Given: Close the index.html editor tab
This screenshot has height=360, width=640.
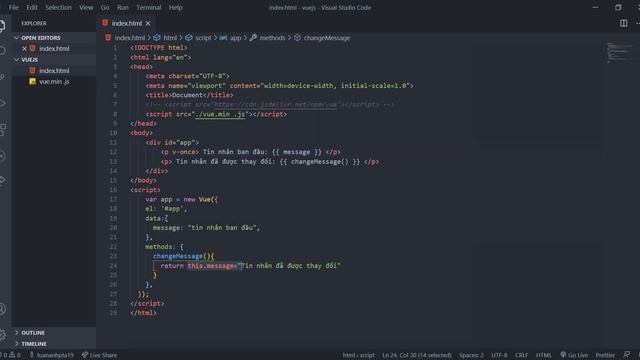Looking at the screenshot, I should tap(148, 24).
